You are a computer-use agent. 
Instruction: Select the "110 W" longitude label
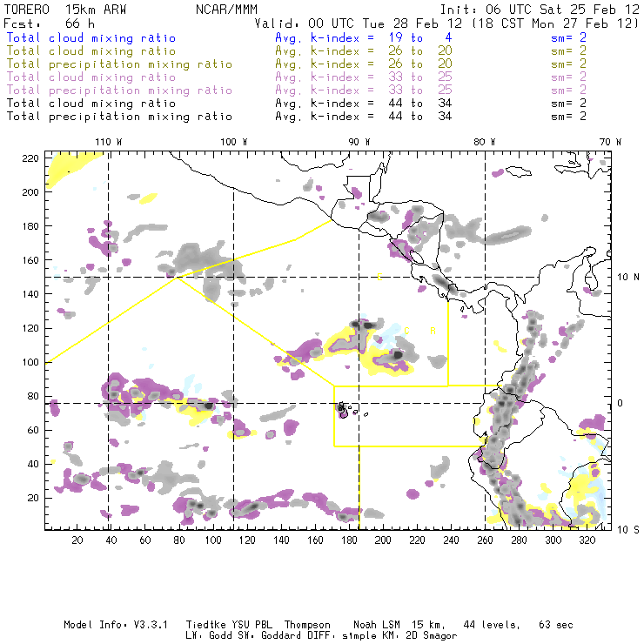coord(109,142)
